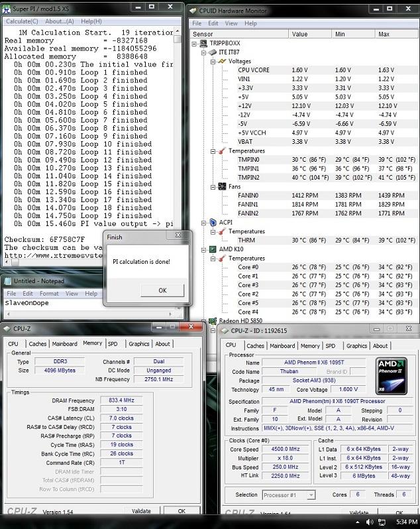Open Help menu in Super PI
Image resolution: width=420 pixels, height=529 pixels.
point(91,21)
